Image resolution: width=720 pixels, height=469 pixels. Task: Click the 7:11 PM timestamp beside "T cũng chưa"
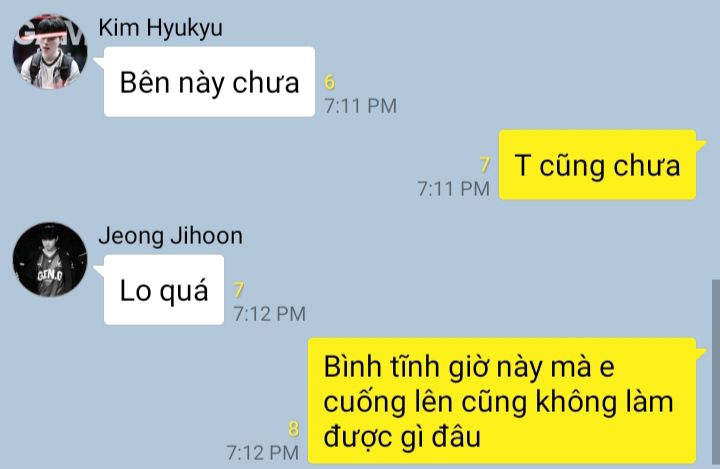(x=453, y=189)
